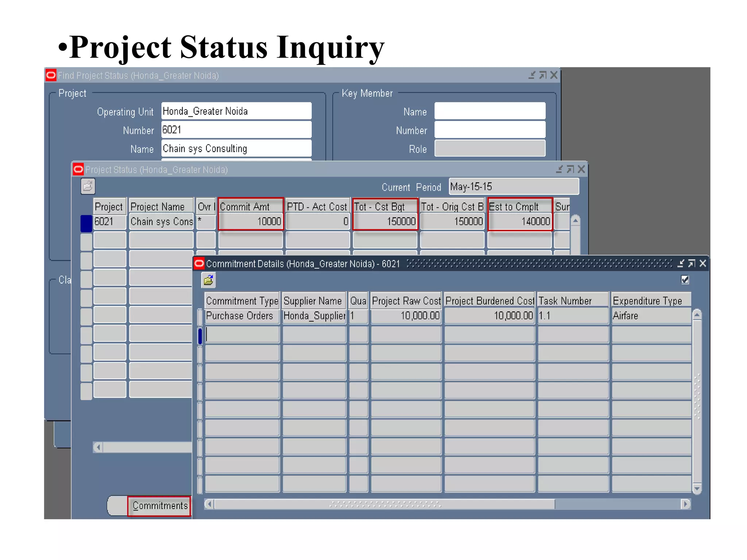The image size is (747, 560).
Task: Click the scroll up arrow in Commitment Details
Action: (x=697, y=314)
